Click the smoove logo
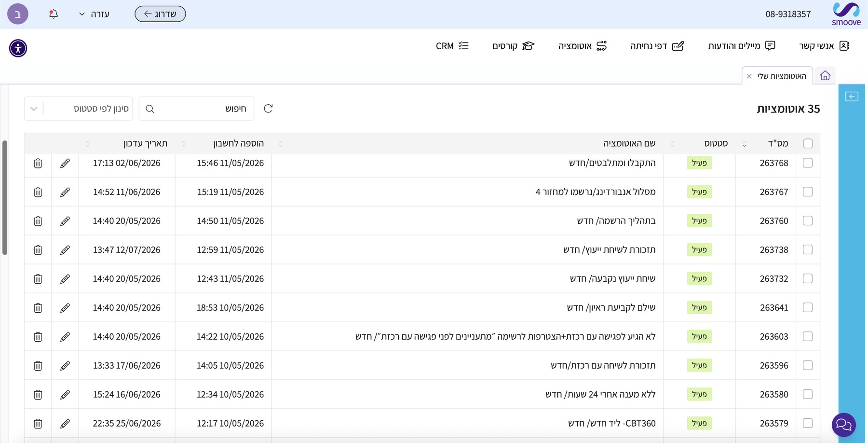868x443 pixels. coord(846,14)
